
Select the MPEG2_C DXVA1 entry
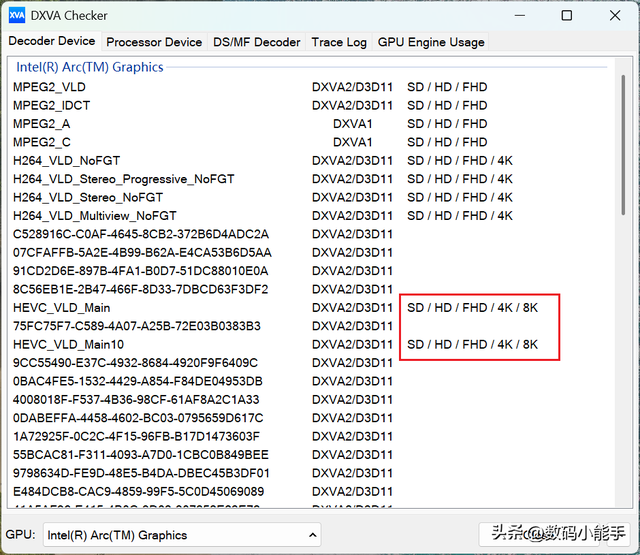[42, 142]
